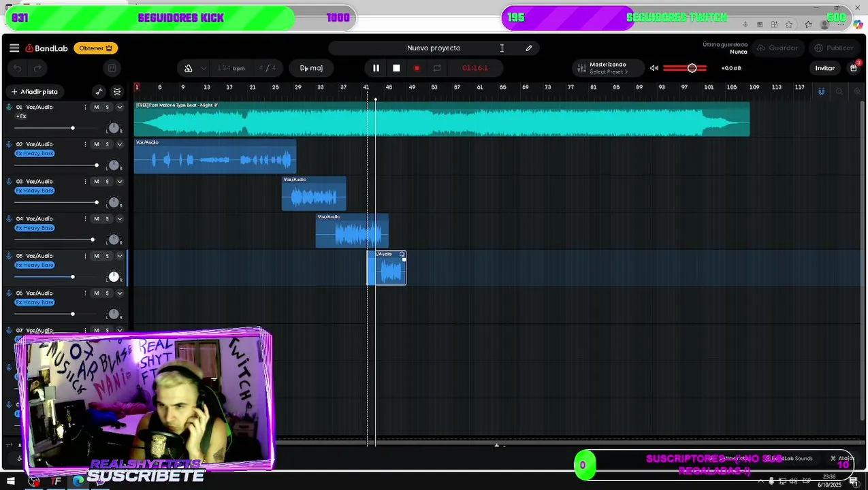Toggle loop cycle mode
This screenshot has width=868, height=490.
click(x=437, y=68)
